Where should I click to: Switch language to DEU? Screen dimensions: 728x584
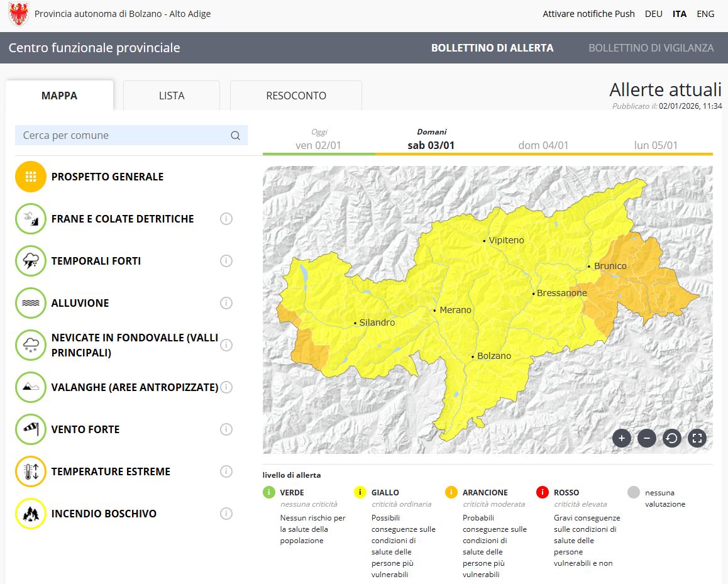[653, 14]
